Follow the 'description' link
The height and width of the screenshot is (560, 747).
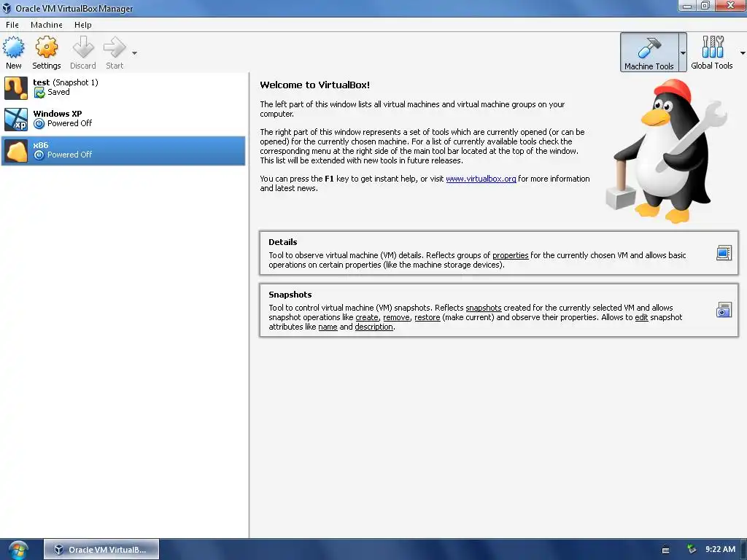(374, 327)
